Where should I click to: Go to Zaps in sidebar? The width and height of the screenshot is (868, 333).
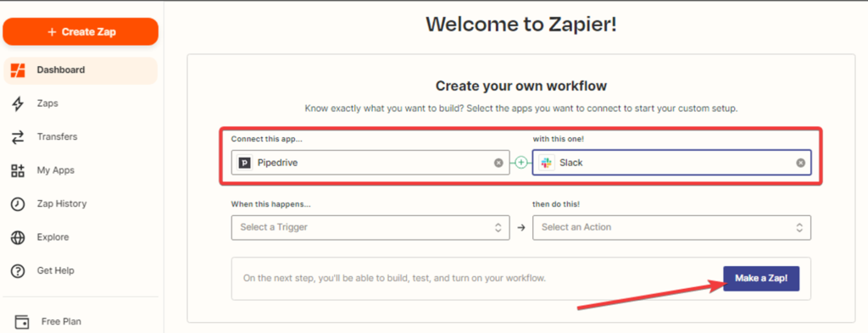(x=47, y=103)
